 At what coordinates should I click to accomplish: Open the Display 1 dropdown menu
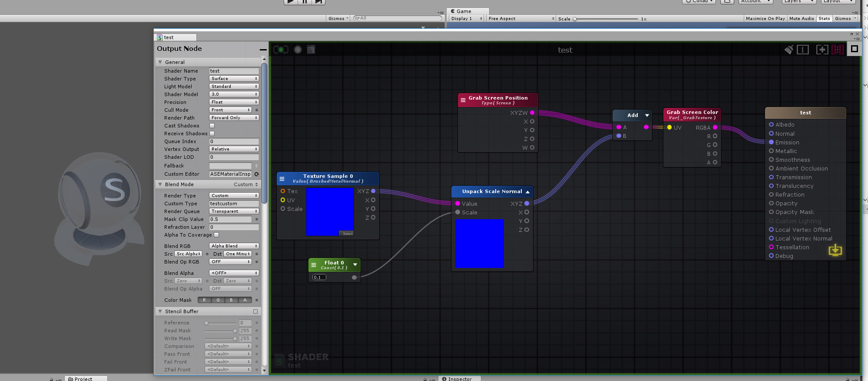[x=467, y=19]
